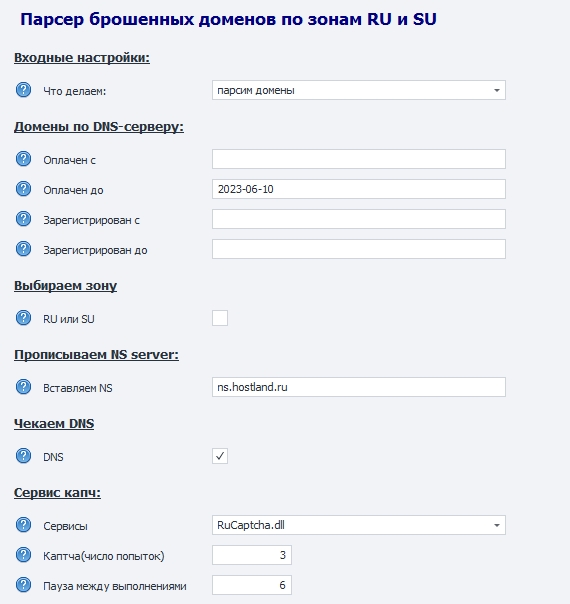Screen dimensions: 570x604
Task: Show help for Вставляем NS field
Action: pyautogui.click(x=23, y=387)
